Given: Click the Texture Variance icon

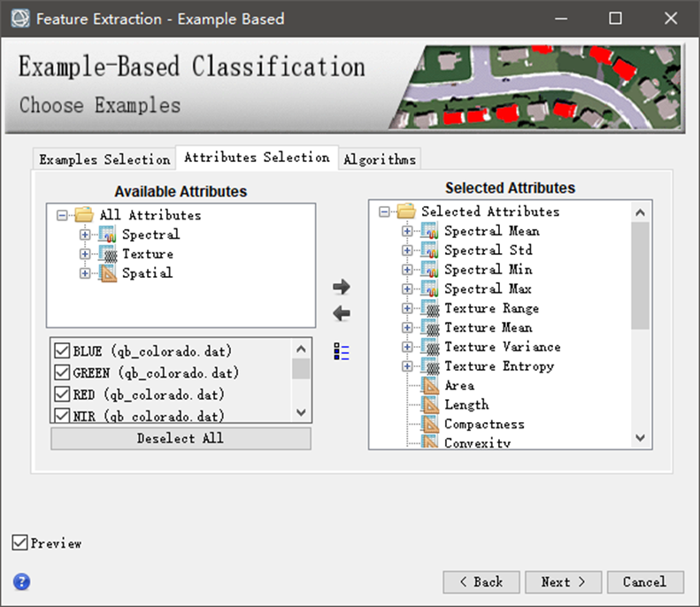Looking at the screenshot, I should [429, 347].
